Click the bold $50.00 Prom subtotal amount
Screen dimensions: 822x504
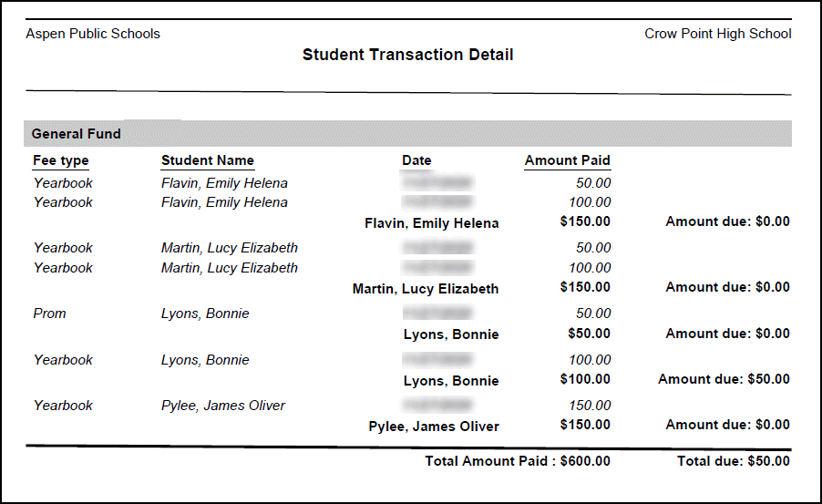pyautogui.click(x=589, y=334)
